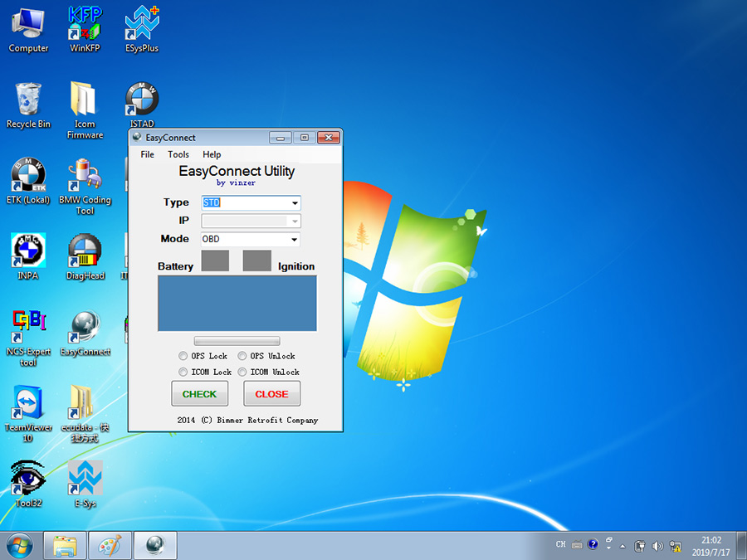Click the network status tray icon

click(675, 546)
